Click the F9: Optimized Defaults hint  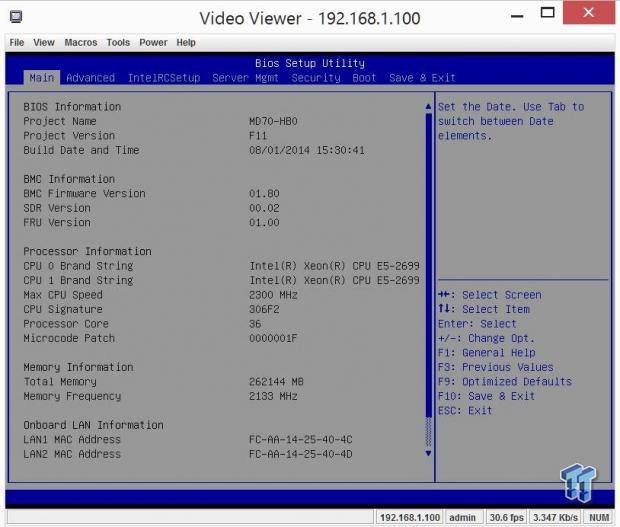(505, 382)
